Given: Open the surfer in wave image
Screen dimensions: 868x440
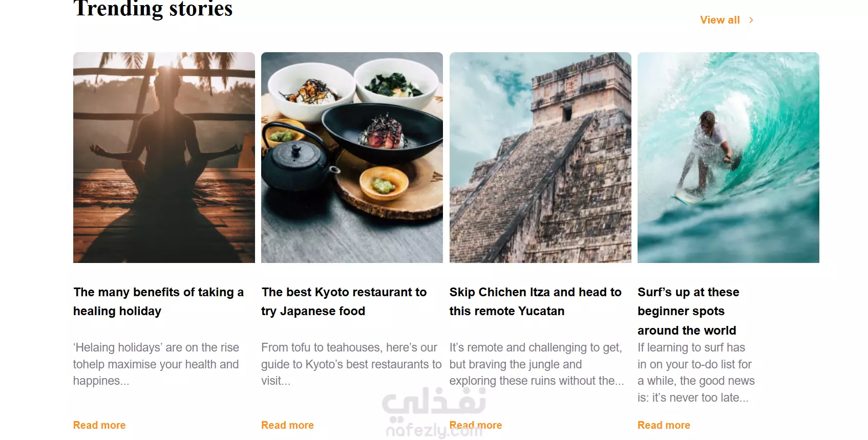Looking at the screenshot, I should (x=728, y=158).
